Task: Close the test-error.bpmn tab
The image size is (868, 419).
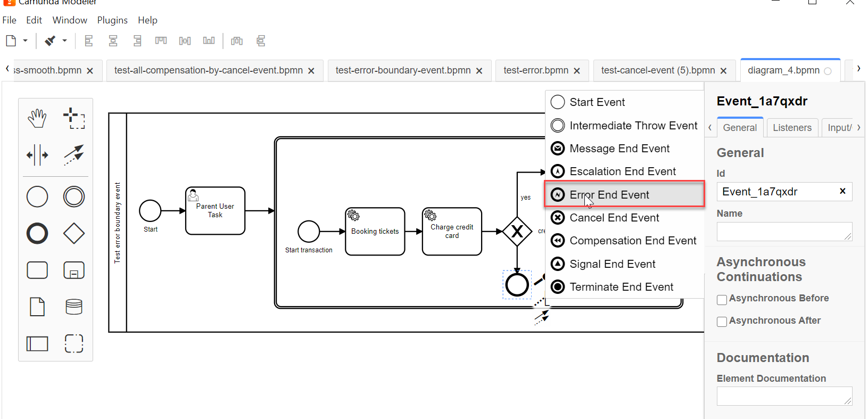Action: point(577,71)
